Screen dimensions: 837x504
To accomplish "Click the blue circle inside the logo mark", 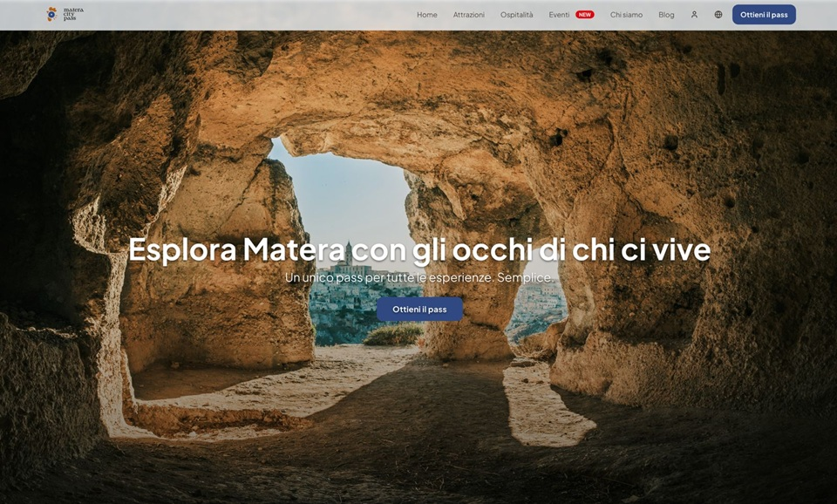I will pos(51,15).
